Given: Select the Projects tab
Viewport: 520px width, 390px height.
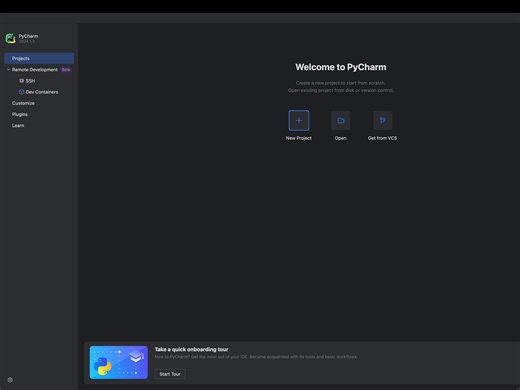Looking at the screenshot, I should pyautogui.click(x=39, y=58).
